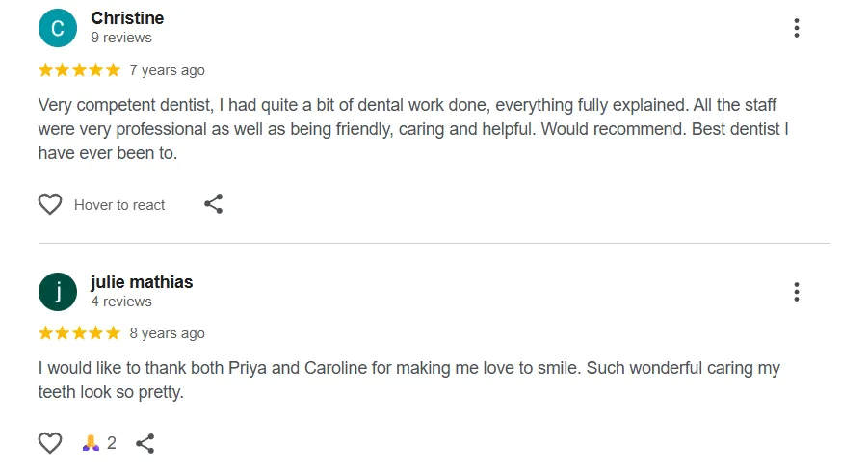Image resolution: width=868 pixels, height=472 pixels.
Task: Click Christine's five-star rating
Action: (79, 69)
